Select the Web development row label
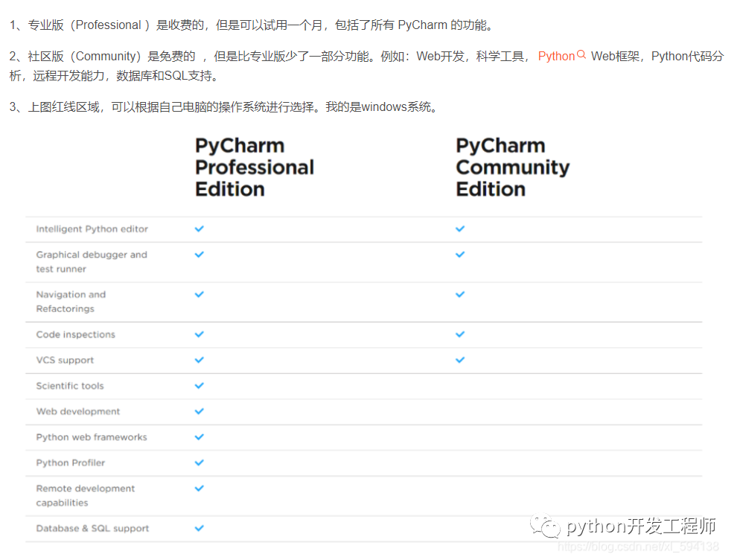 coord(78,411)
